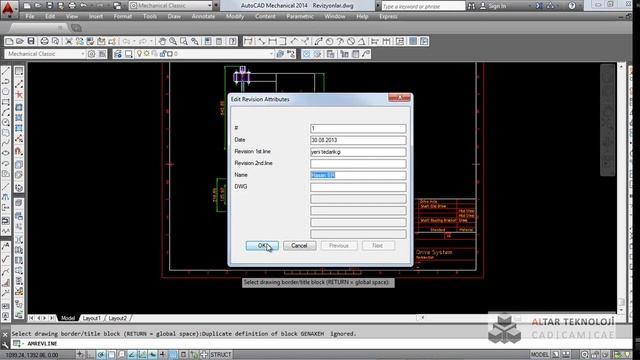Click the Save icon in quick access toolbar
Viewport: 640px width, 360px height.
coord(49,6)
